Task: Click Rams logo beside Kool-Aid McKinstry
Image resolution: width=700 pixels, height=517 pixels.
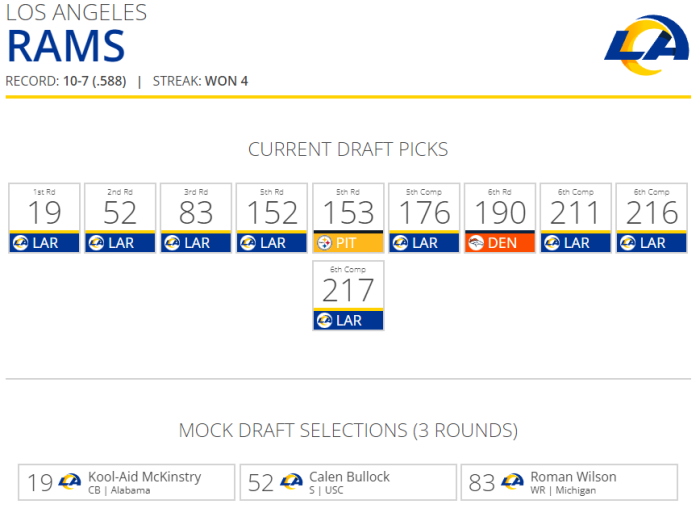Action: pyautogui.click(x=70, y=482)
